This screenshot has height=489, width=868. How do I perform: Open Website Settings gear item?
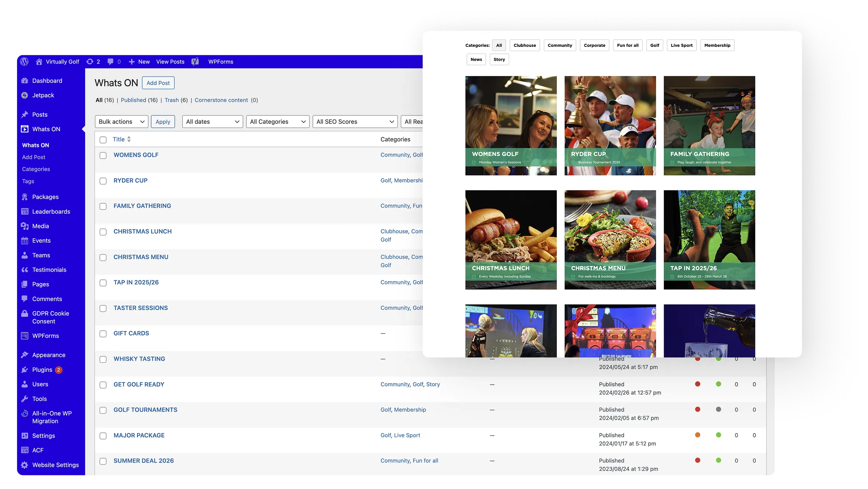point(55,465)
